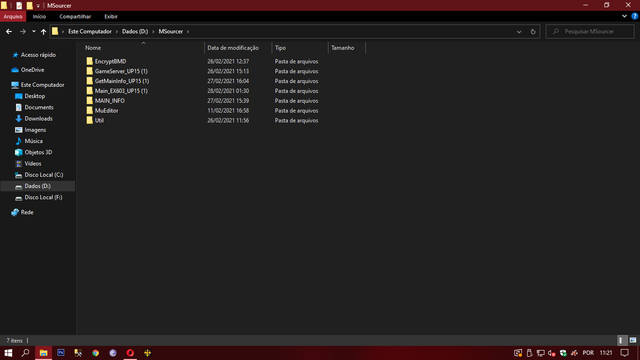Click the Pesquisar MSourcer search box
The width and height of the screenshot is (640, 360).
coord(590,31)
